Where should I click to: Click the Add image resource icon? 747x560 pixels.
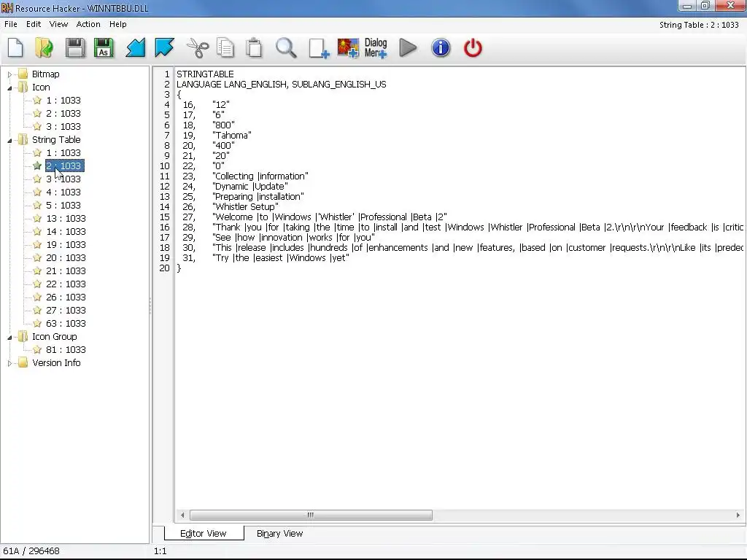click(348, 49)
